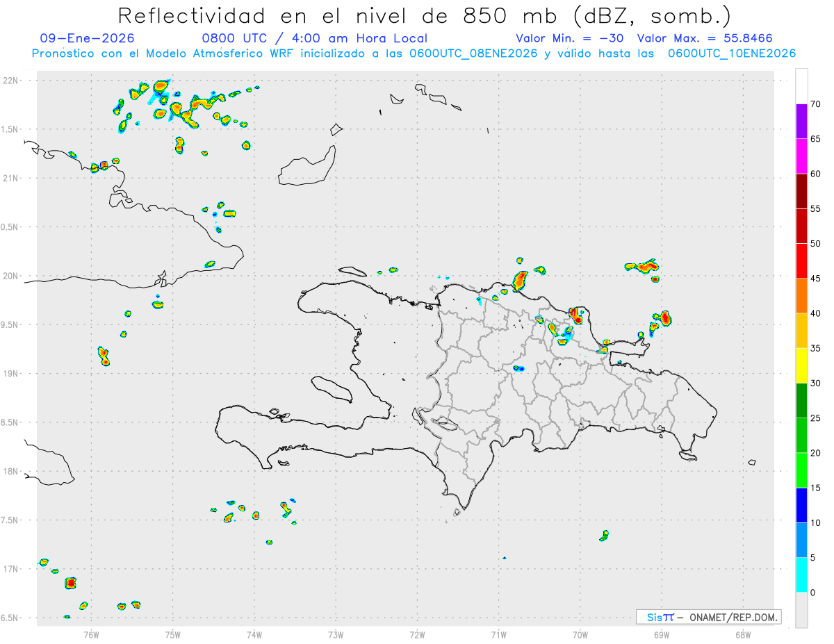Click the '69W' longitude axis label
The height and width of the screenshot is (644, 834).
pos(662,635)
